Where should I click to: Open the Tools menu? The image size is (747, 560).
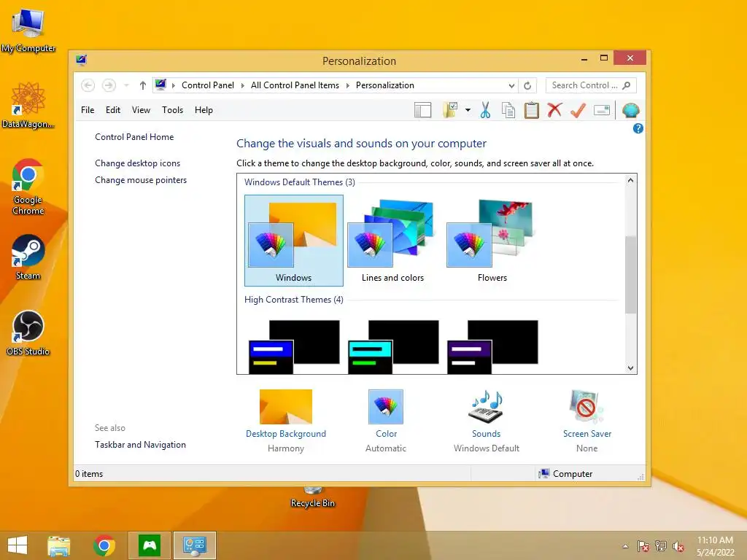click(172, 110)
